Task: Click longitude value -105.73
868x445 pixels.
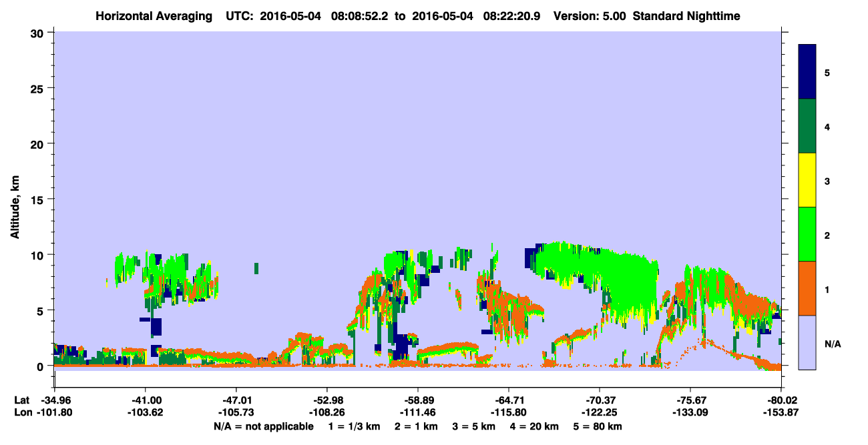Action: point(236,413)
